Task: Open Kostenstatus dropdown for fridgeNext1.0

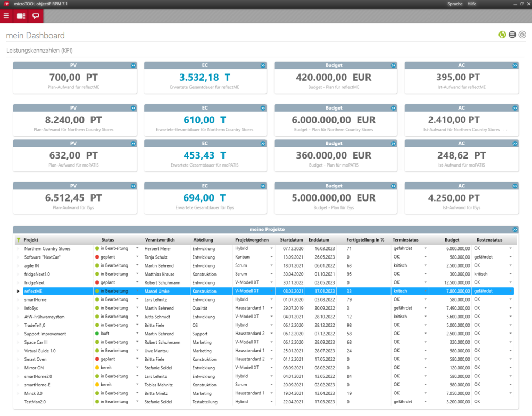Action: click(510, 274)
